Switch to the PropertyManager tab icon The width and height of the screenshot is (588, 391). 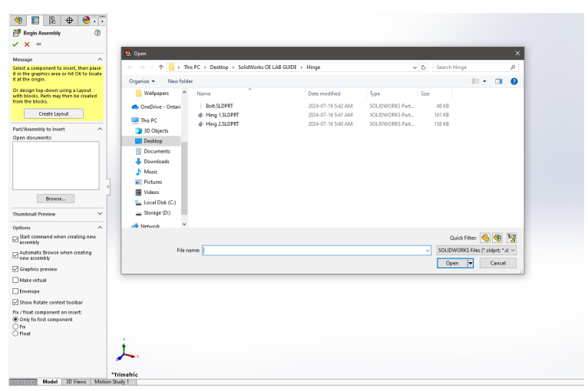click(35, 20)
